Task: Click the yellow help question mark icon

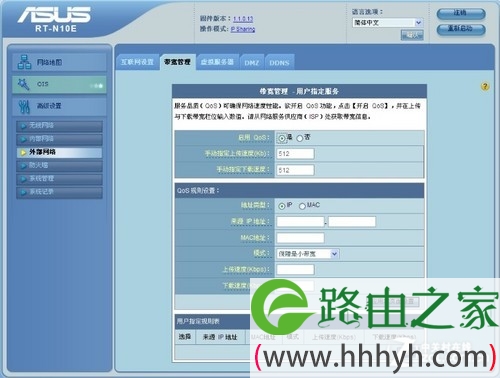Action: 485,87
